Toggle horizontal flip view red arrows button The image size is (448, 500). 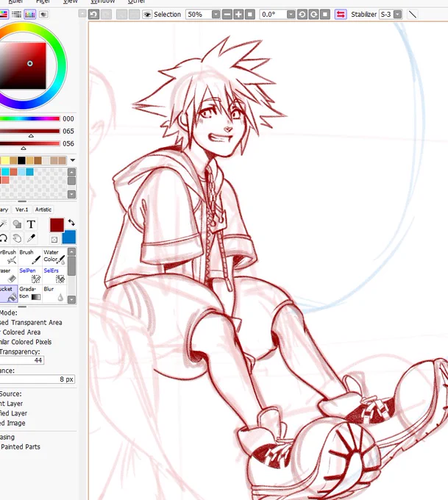point(341,15)
